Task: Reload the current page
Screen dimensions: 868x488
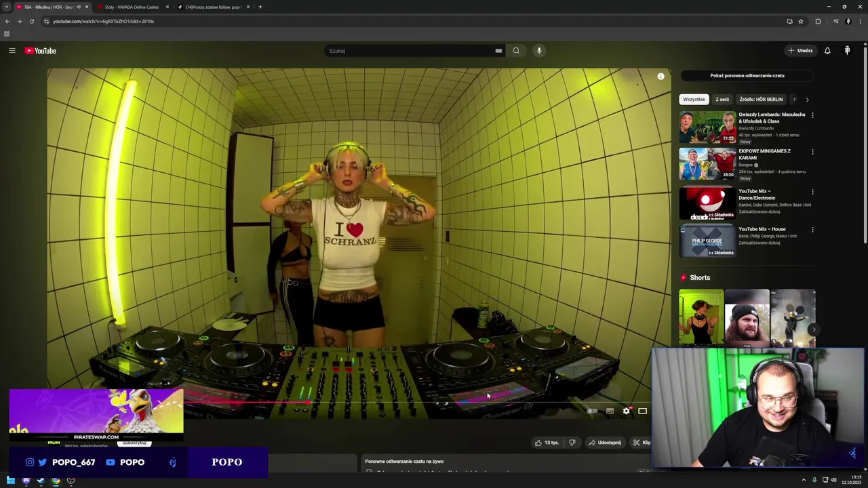Action: pyautogui.click(x=31, y=21)
